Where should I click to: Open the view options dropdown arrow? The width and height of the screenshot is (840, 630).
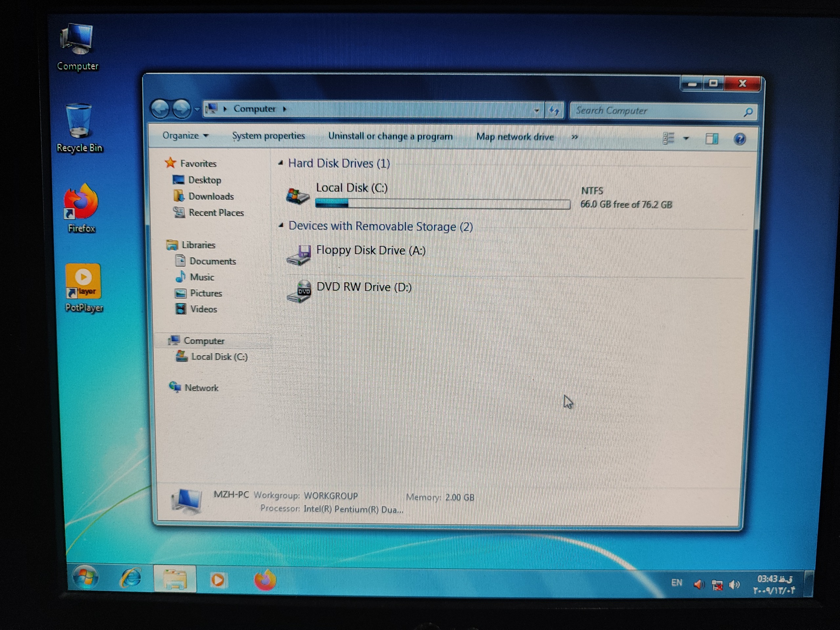click(x=686, y=138)
